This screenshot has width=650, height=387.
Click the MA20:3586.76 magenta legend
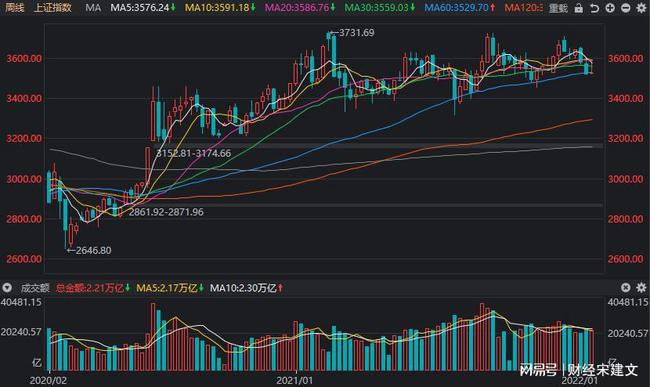click(300, 7)
